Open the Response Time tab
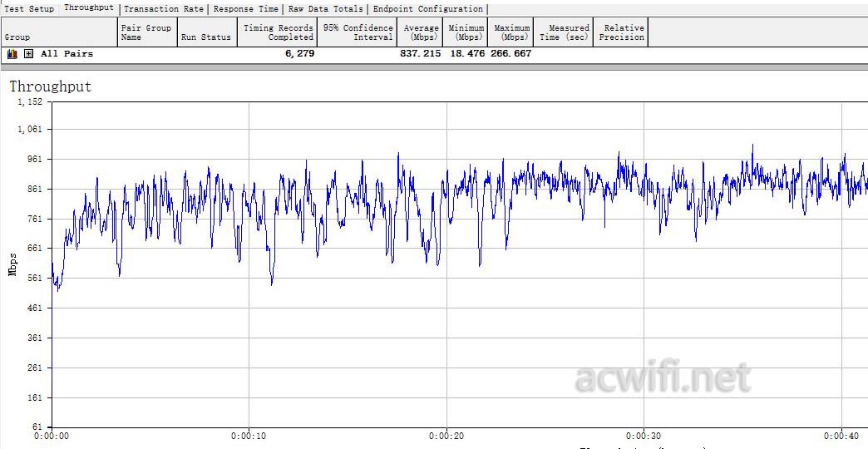The width and height of the screenshot is (868, 449). (x=246, y=9)
